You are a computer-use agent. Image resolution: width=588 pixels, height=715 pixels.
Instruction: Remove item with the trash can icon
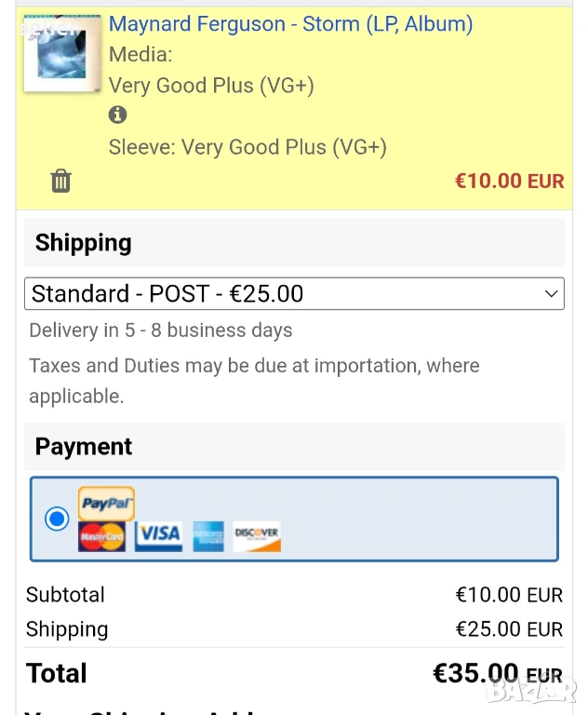(60, 181)
